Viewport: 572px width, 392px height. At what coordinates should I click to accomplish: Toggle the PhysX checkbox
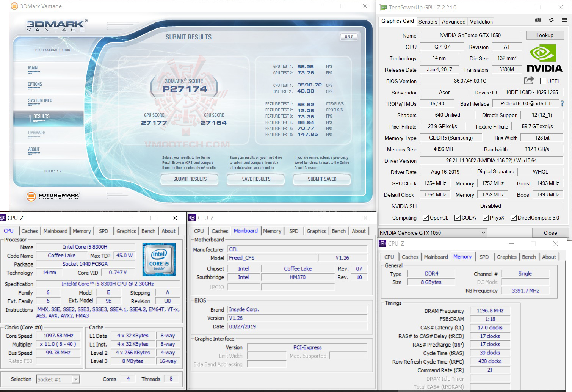click(485, 218)
